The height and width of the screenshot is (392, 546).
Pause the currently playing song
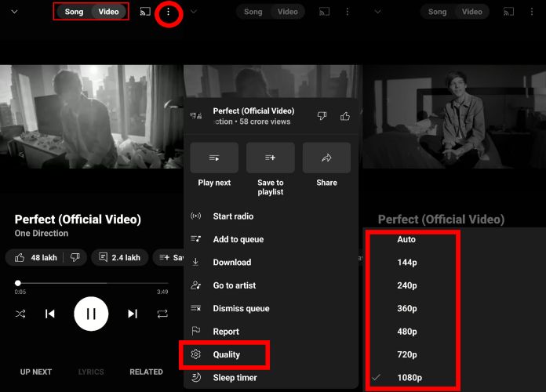91,314
